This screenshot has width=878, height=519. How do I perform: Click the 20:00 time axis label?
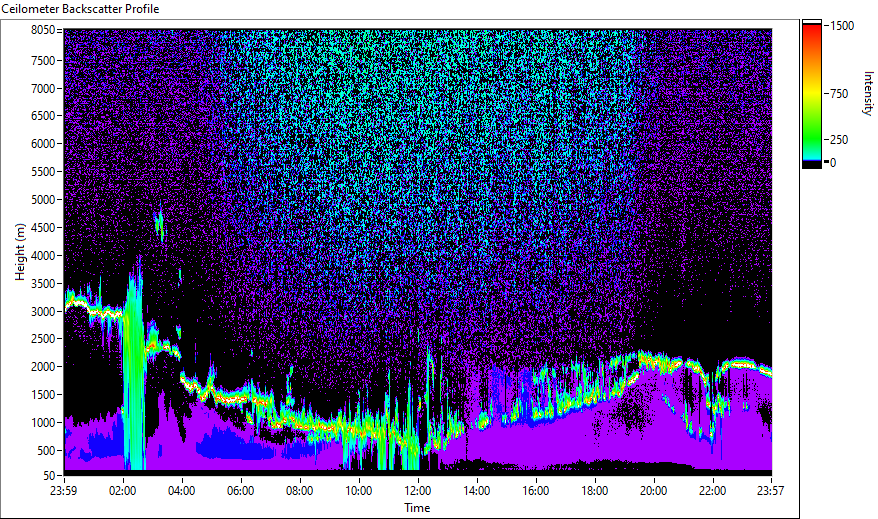[x=653, y=491]
